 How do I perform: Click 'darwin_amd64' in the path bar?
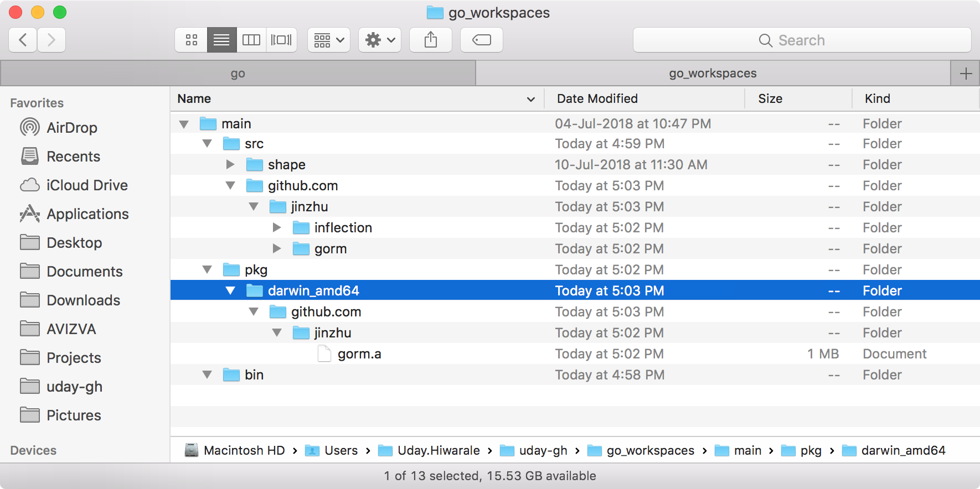(894, 451)
